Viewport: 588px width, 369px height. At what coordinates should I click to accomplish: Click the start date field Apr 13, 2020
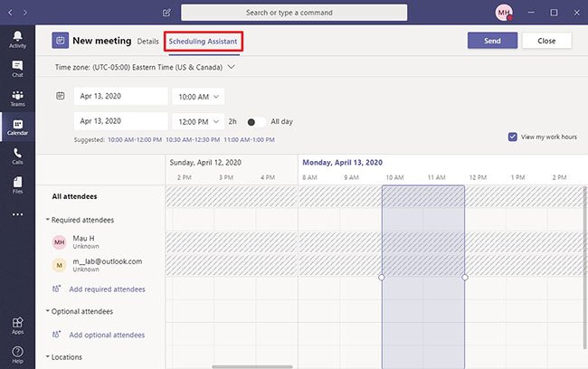(x=120, y=96)
